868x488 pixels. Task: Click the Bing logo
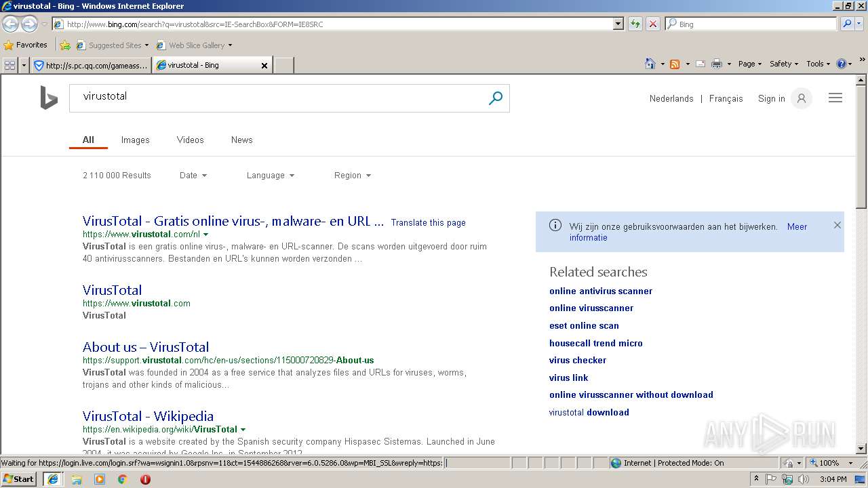49,98
